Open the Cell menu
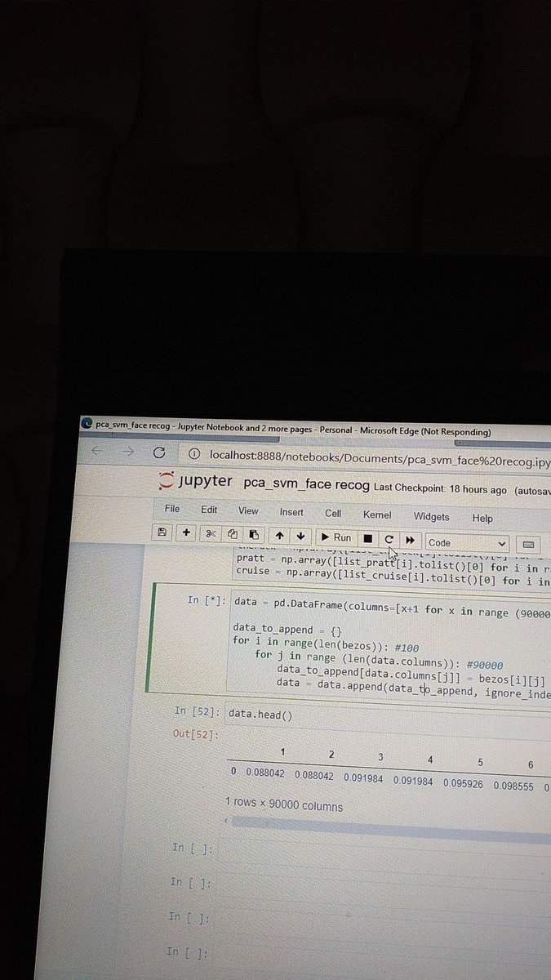Screen dimensions: 551x980 coord(333,514)
